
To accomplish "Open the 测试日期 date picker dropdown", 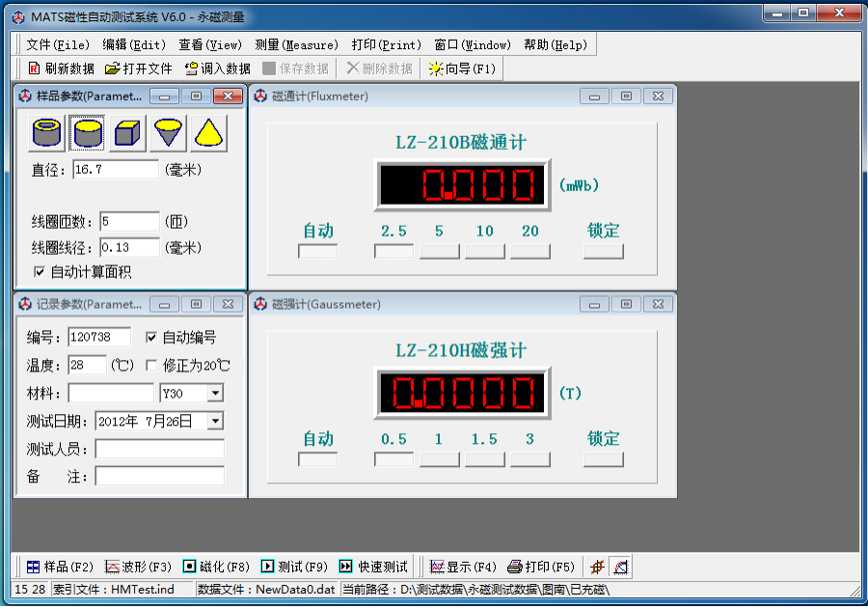I will tap(215, 421).
